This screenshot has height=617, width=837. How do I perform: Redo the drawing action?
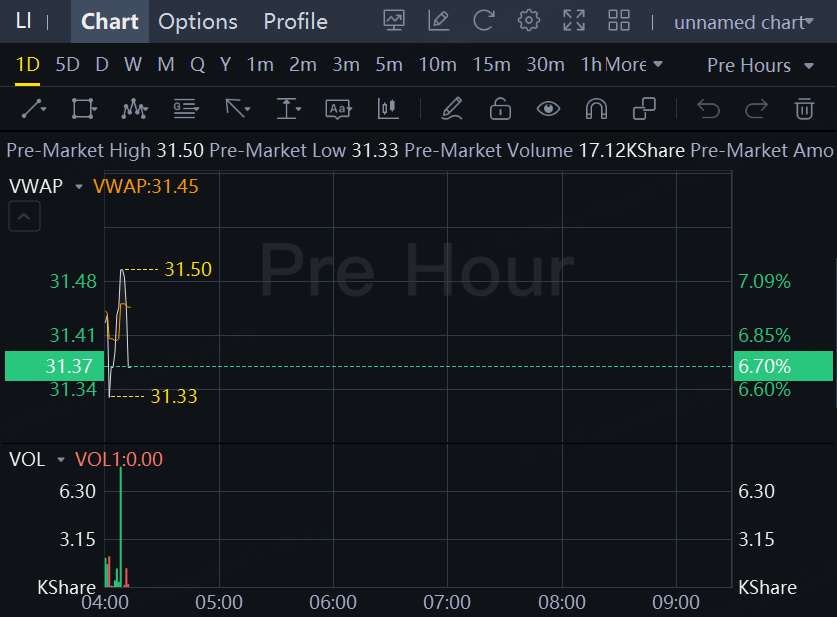(x=756, y=109)
